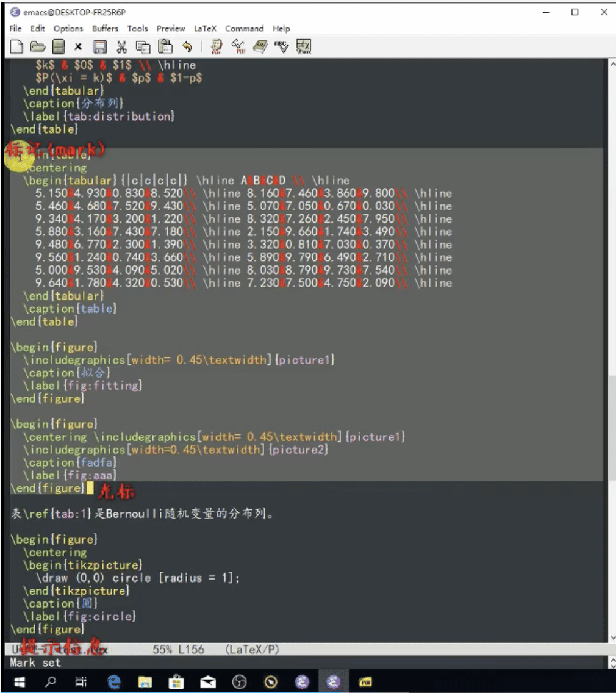Create a new file using the toolbar
The height and width of the screenshot is (693, 616).
point(17,46)
